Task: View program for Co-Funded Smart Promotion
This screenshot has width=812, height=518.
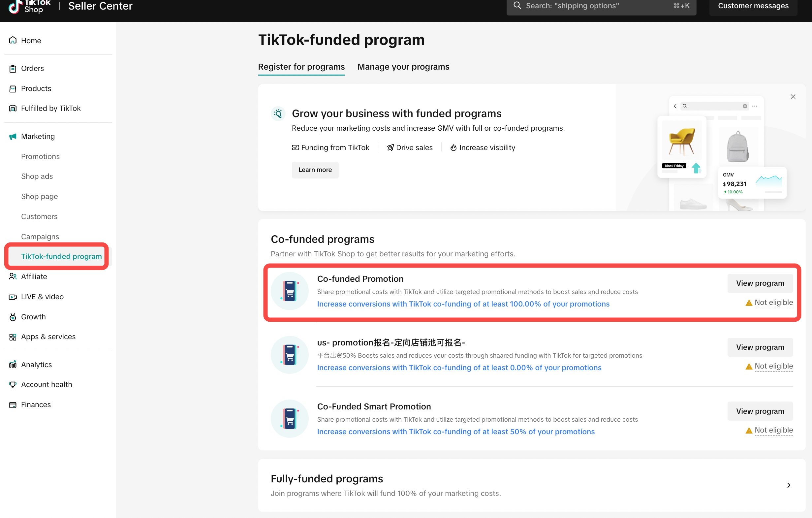Action: pos(760,411)
